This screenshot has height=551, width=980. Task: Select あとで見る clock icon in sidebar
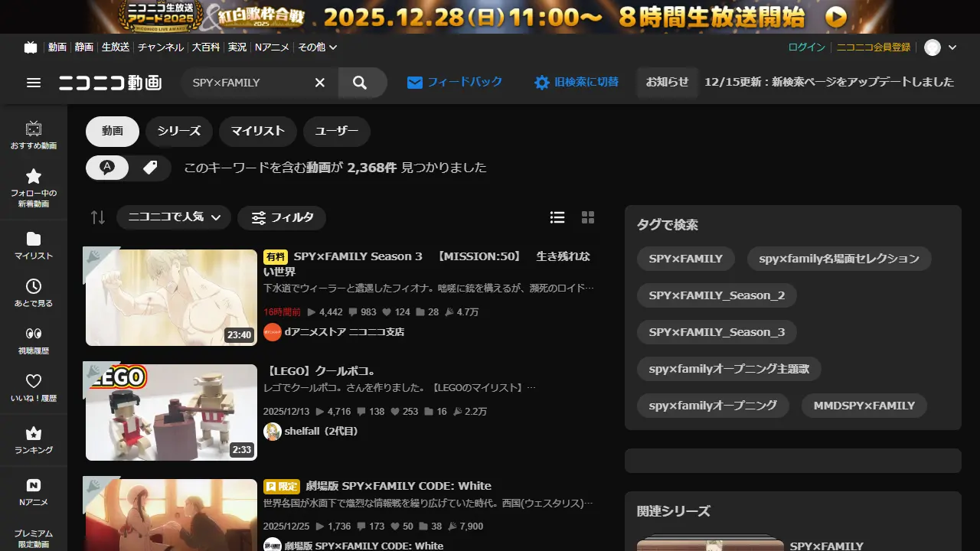pyautogui.click(x=33, y=292)
